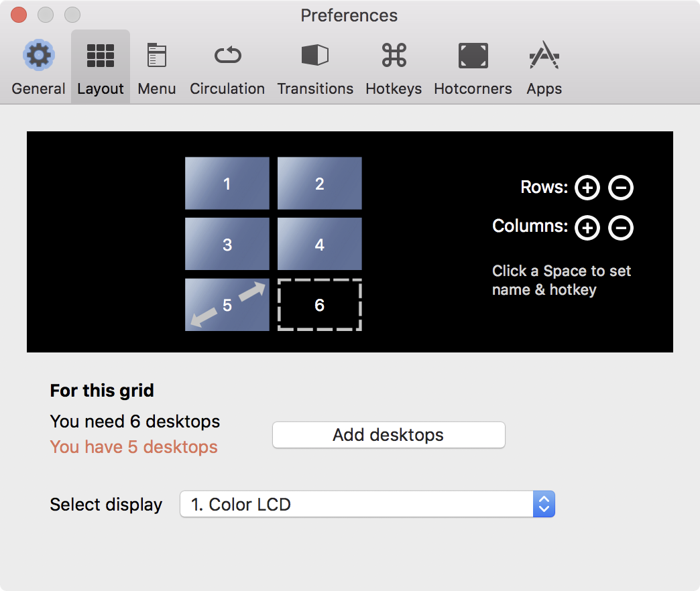Open the Transitions preferences icon
700x591 pixels.
tap(315, 56)
